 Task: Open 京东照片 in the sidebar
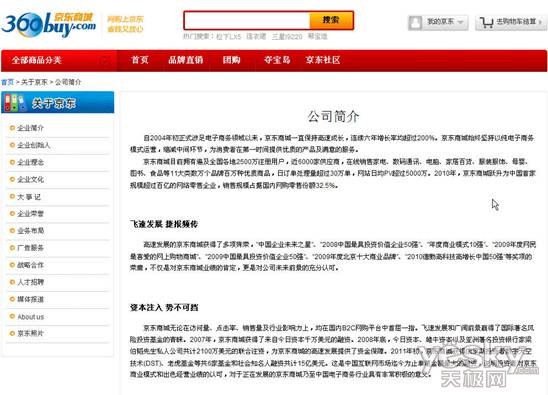click(x=31, y=333)
